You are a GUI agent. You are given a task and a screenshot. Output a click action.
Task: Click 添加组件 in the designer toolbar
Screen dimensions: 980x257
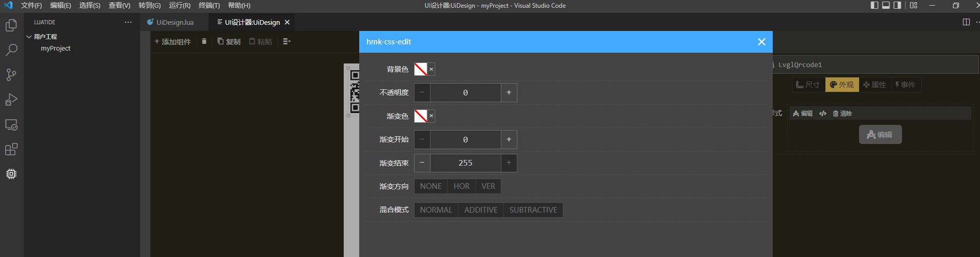tap(173, 41)
